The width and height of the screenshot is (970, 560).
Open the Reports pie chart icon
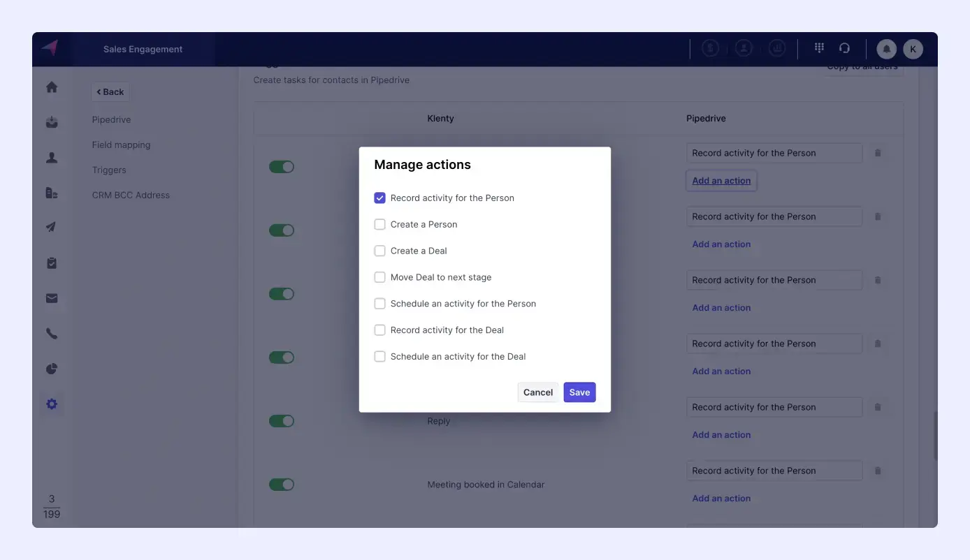click(52, 369)
